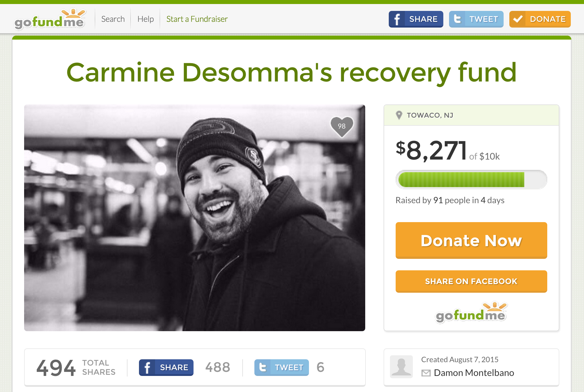
Task: Click the checkmark icon on DONATE button
Action: [x=518, y=19]
